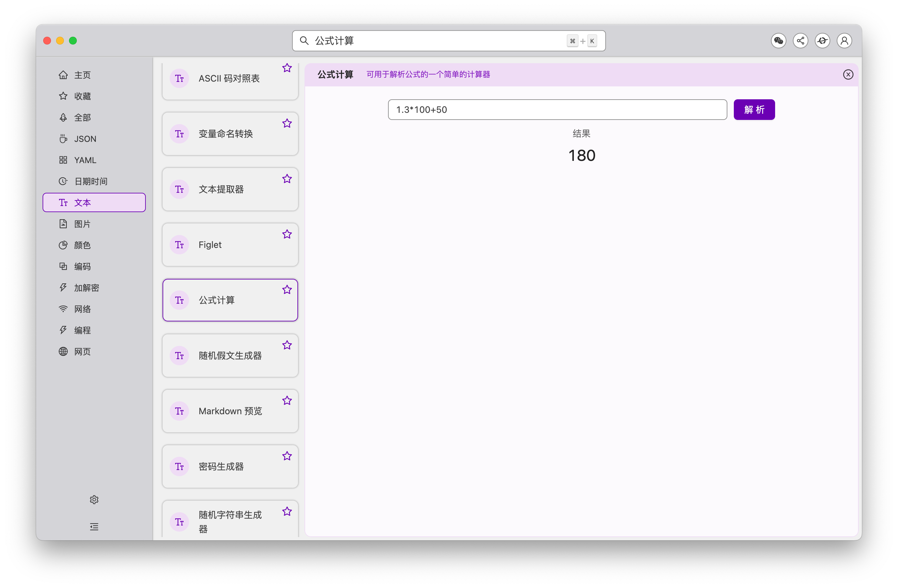The image size is (898, 588).
Task: Open the 收藏 favorites section
Action: 94,96
